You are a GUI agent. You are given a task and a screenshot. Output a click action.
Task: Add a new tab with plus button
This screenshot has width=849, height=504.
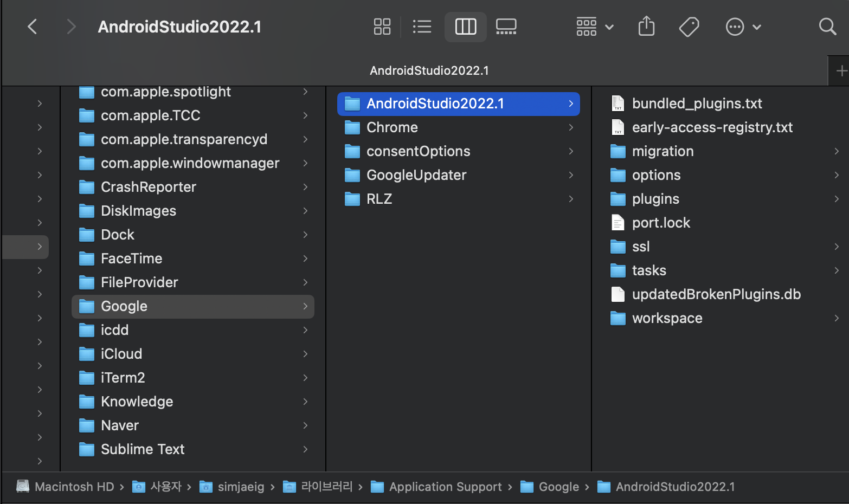pyautogui.click(x=841, y=70)
